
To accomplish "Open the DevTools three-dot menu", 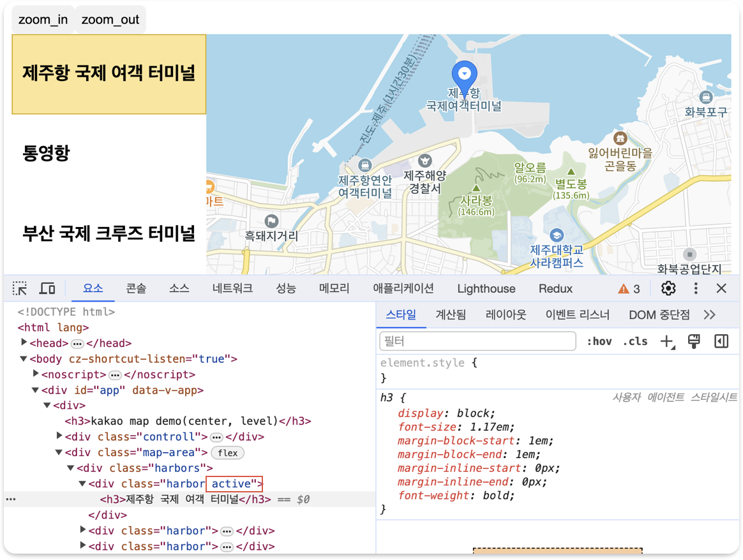I will (696, 288).
